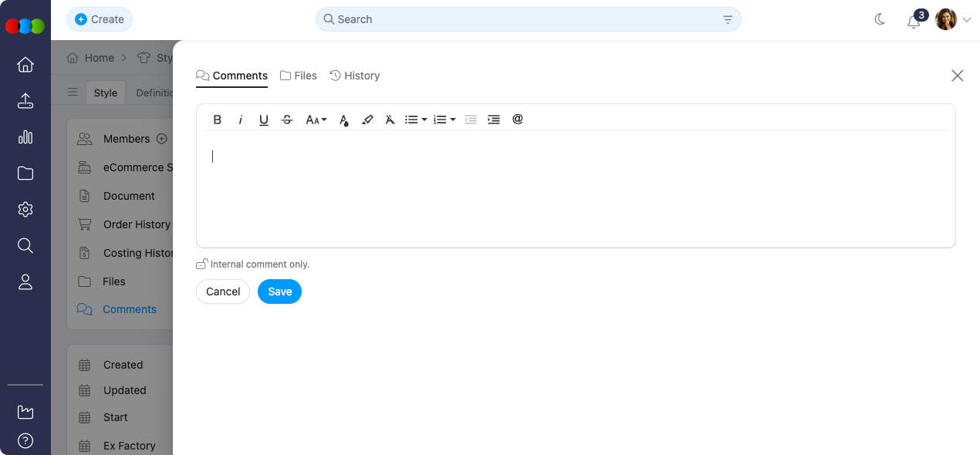The image size is (980, 455).
Task: Clear formatting with the remove-format icon
Action: pos(390,120)
